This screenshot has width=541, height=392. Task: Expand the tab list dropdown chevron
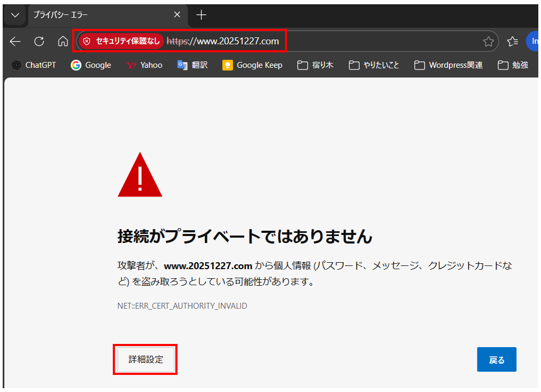pyautogui.click(x=14, y=14)
